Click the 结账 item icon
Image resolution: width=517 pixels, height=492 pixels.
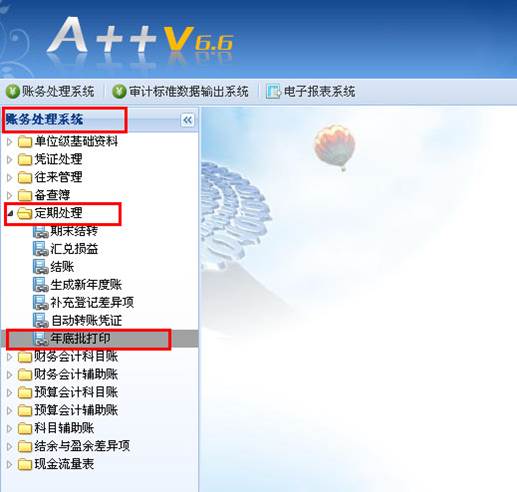pyautogui.click(x=41, y=267)
